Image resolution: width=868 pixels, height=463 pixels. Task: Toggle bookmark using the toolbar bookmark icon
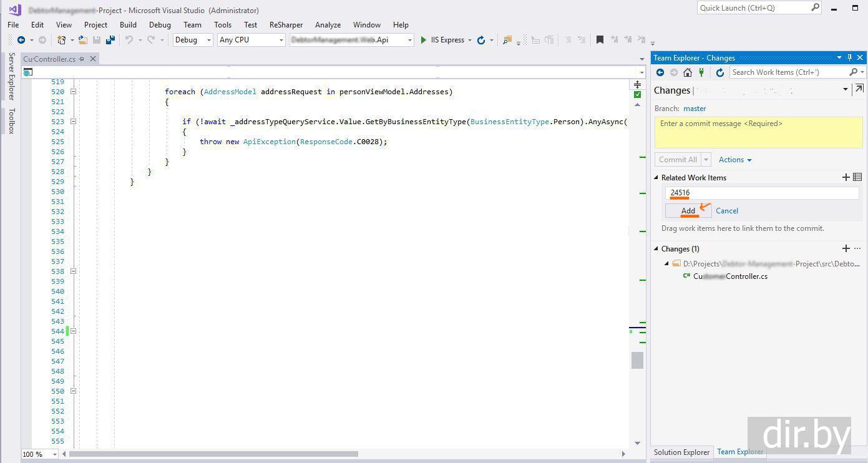tap(600, 40)
